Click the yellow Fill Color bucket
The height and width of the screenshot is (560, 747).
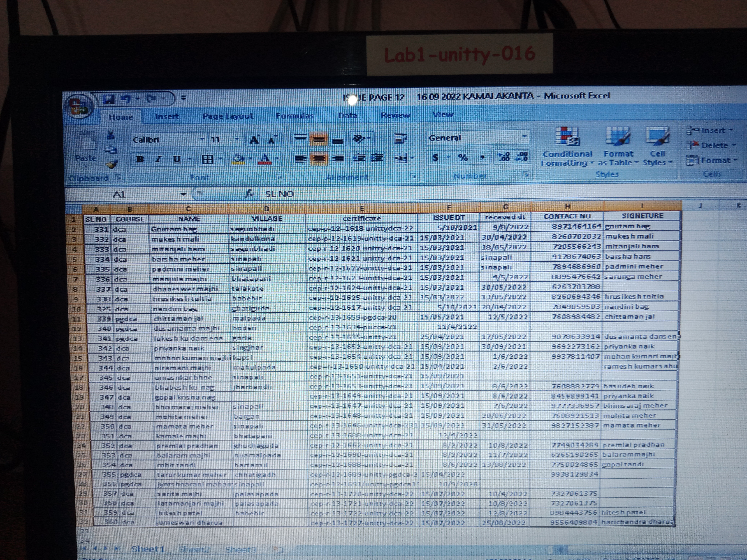238,159
